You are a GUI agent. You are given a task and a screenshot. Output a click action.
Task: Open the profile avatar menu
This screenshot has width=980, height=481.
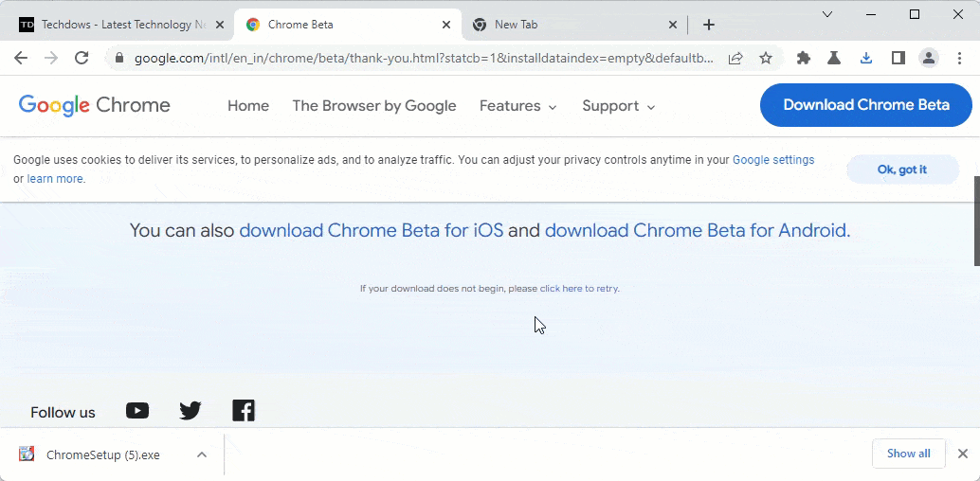(x=929, y=58)
